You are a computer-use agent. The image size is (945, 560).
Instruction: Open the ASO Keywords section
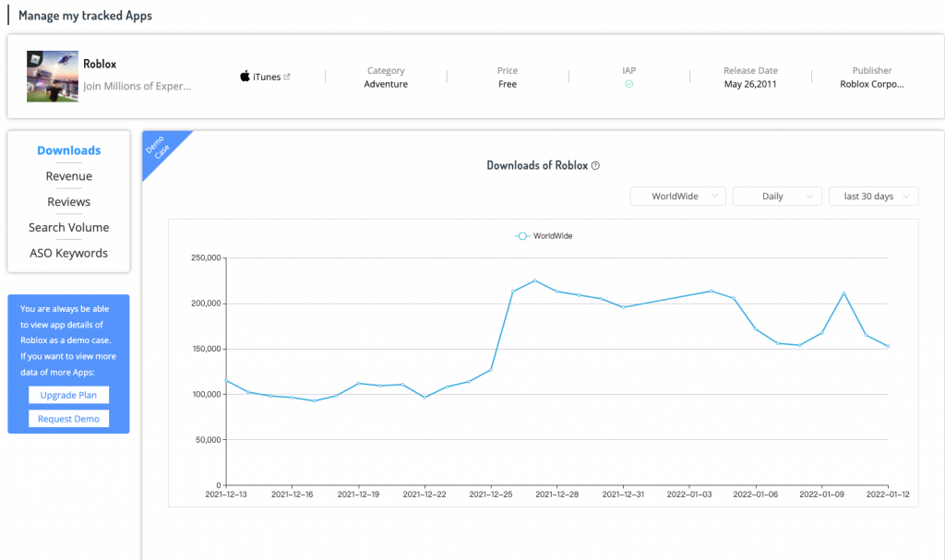(x=69, y=254)
